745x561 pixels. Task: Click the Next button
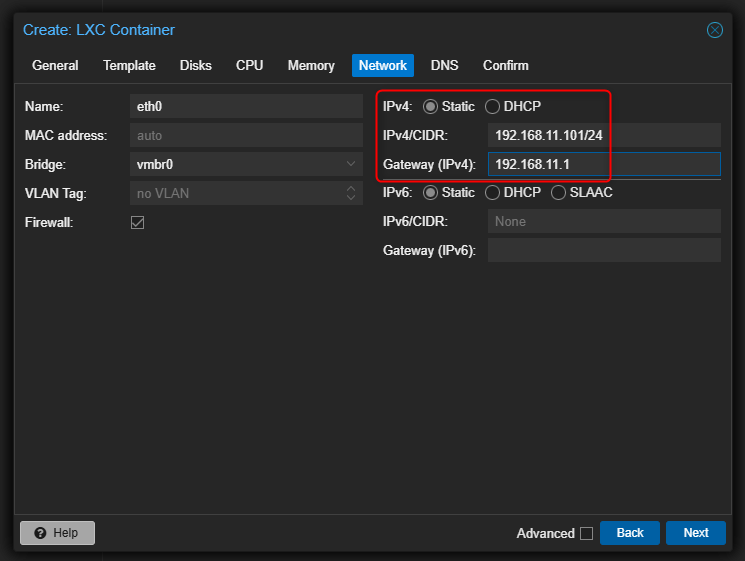(x=695, y=533)
